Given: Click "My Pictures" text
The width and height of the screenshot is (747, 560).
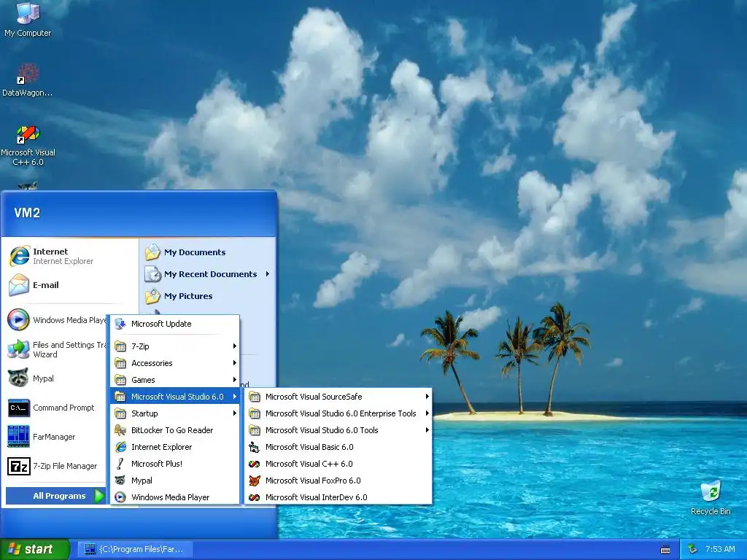Looking at the screenshot, I should coord(188,296).
